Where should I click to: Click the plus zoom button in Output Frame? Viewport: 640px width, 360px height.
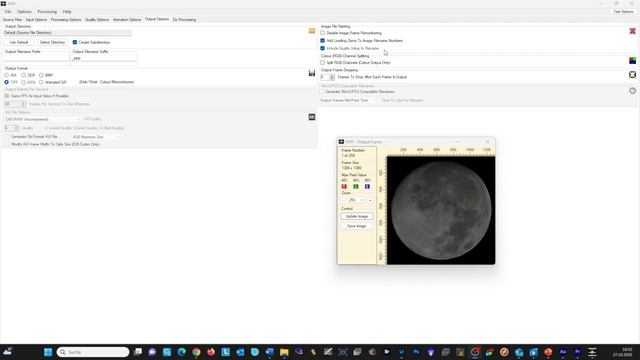tap(370, 200)
